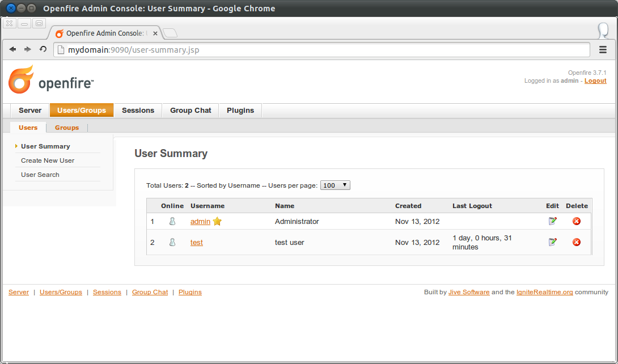Switch to the Sessions tab
This screenshot has height=364, width=618.
pyautogui.click(x=138, y=111)
